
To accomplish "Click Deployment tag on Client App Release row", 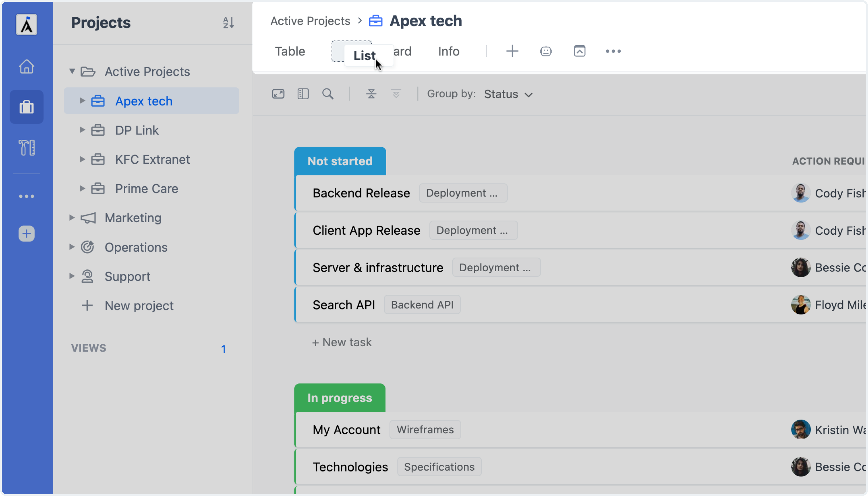I will pos(473,230).
